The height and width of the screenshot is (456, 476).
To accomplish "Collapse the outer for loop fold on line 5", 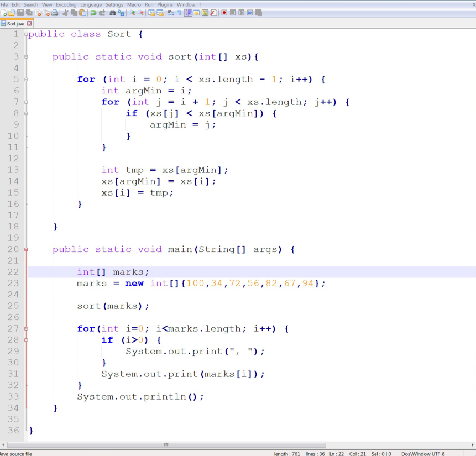I will (x=26, y=80).
